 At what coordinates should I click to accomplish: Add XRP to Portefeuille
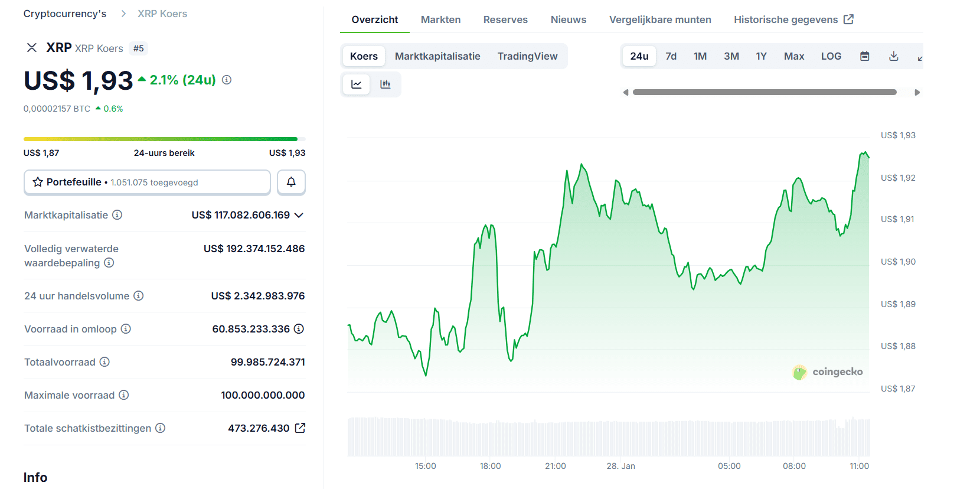pos(147,182)
